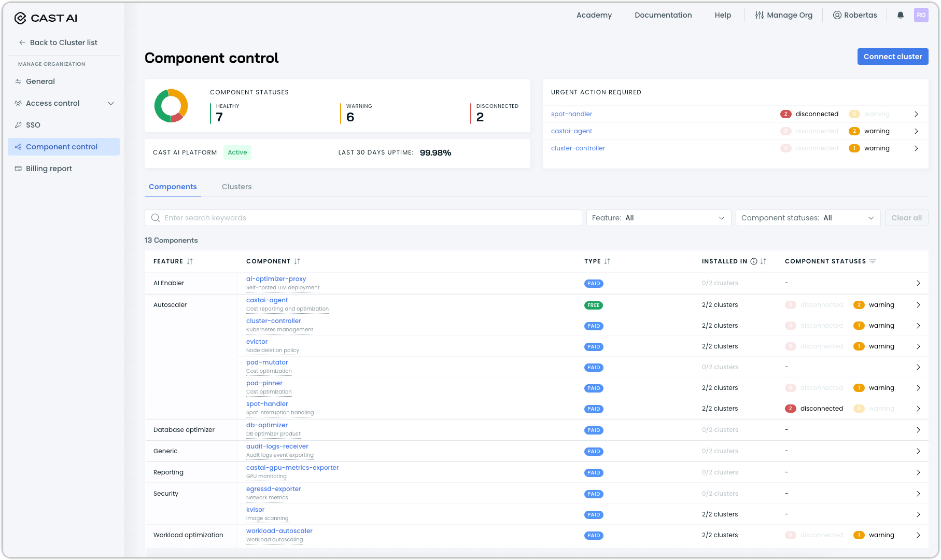The image size is (941, 560).
Task: Open Component Statuses column filter icon
Action: [873, 261]
